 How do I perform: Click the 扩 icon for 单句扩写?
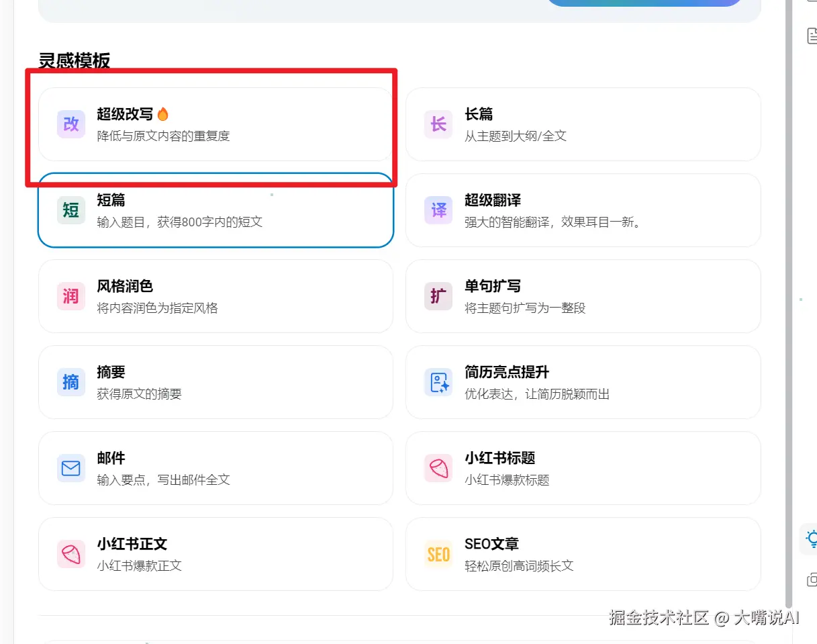point(438,296)
